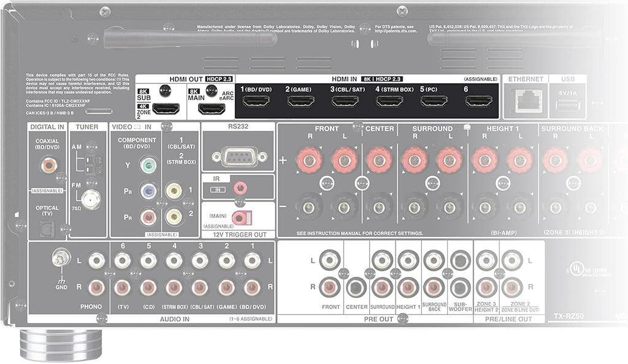
Task: Click the GND grounding screw terminal
Action: pyautogui.click(x=61, y=259)
